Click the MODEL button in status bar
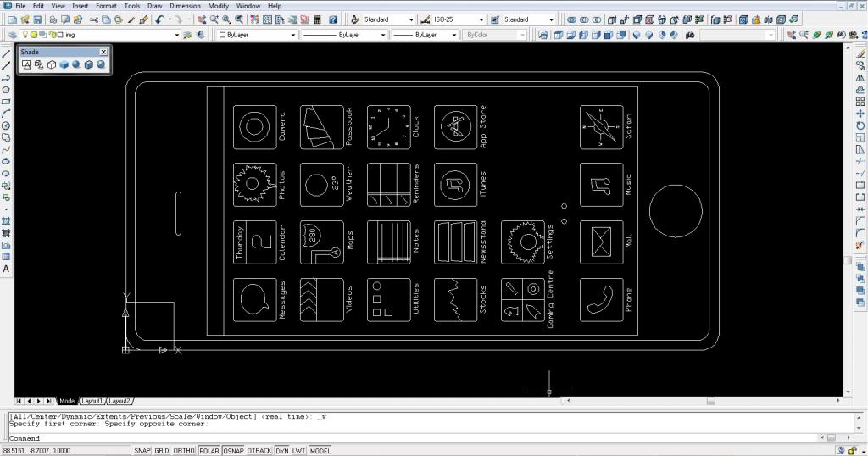 320,451
